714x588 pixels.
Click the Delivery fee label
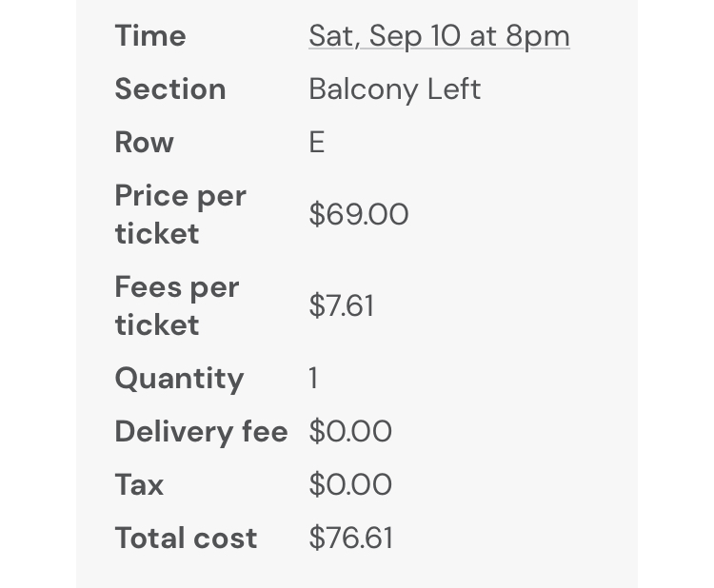pos(201,432)
